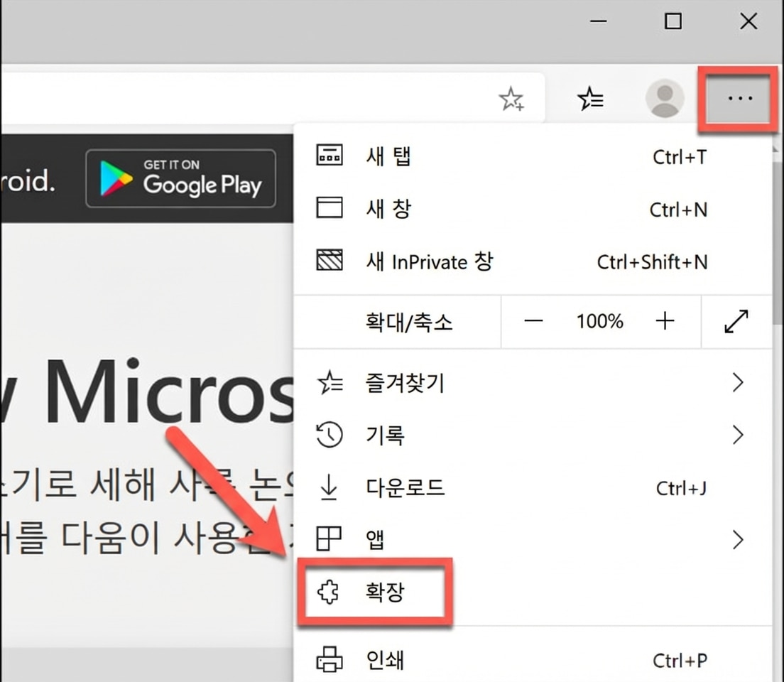Screen dimensions: 784x682
Task: Expand the 기록 submenu arrow
Action: click(738, 435)
